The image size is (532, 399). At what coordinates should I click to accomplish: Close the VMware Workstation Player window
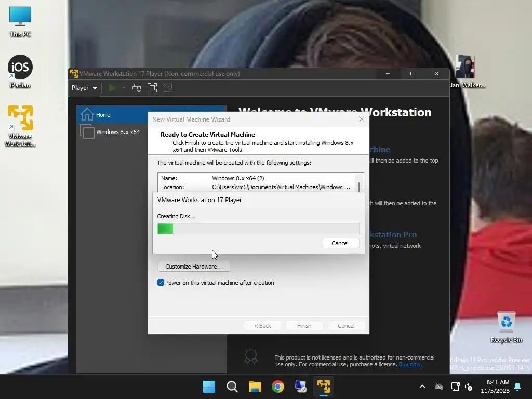(436, 74)
